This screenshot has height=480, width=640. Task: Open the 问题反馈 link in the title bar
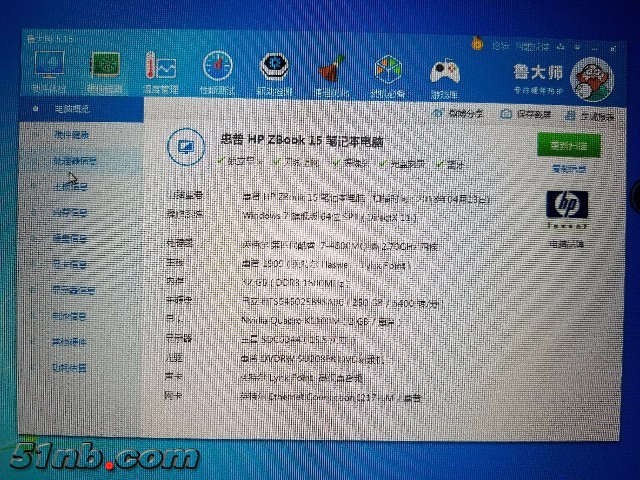pos(532,47)
